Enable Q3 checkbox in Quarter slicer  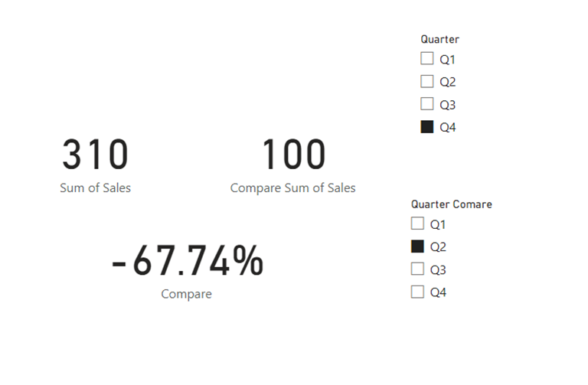point(427,104)
